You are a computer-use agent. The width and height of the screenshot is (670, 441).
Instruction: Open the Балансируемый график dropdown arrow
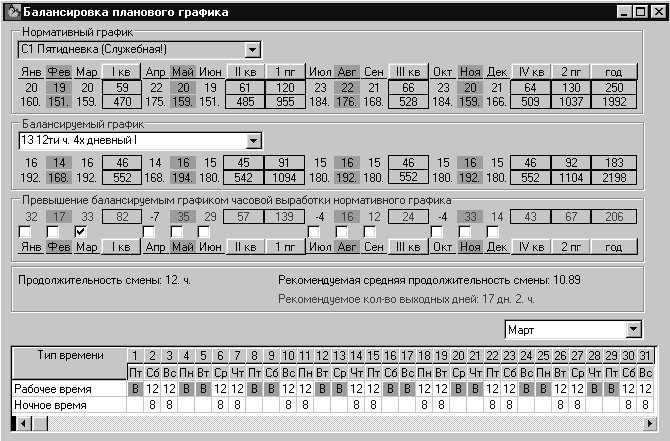click(x=253, y=141)
